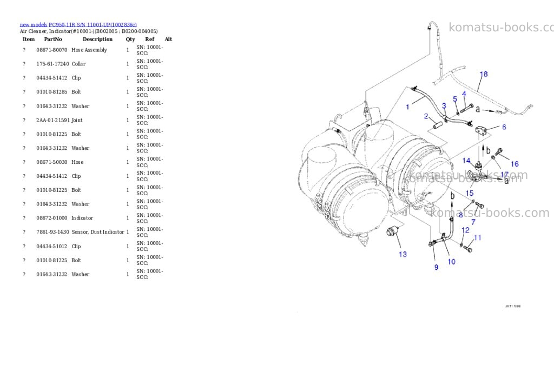Screen dimensions: 554x392
Task: Click callout number 11 in the diagram
Action: (478, 238)
